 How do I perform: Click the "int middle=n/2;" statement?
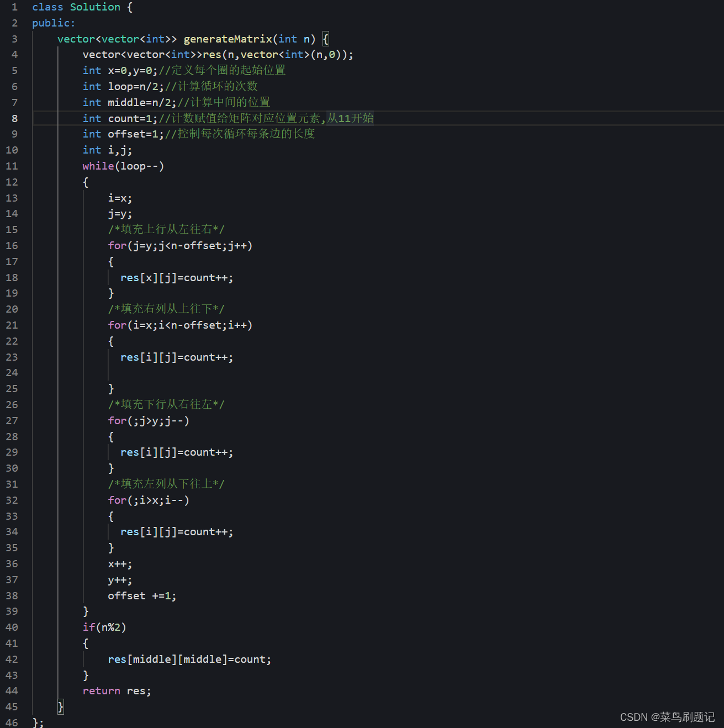pos(130,103)
